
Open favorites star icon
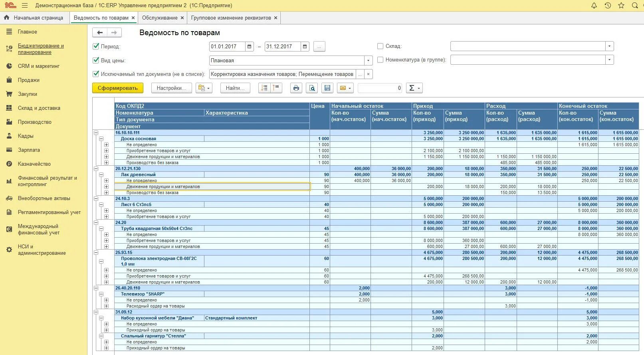tap(621, 6)
